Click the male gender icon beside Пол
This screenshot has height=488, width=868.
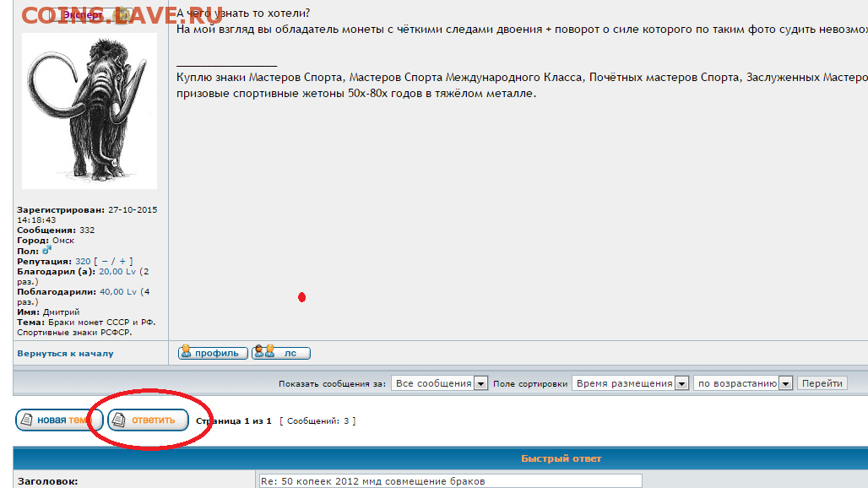[46, 251]
